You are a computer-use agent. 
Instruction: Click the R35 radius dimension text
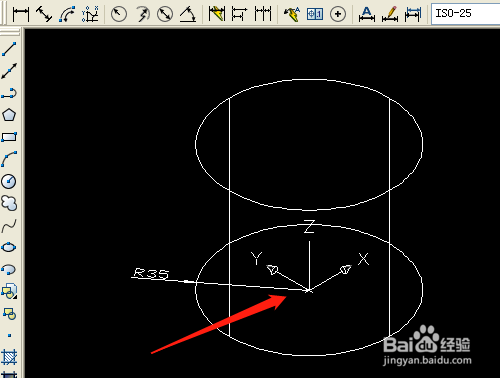151,274
